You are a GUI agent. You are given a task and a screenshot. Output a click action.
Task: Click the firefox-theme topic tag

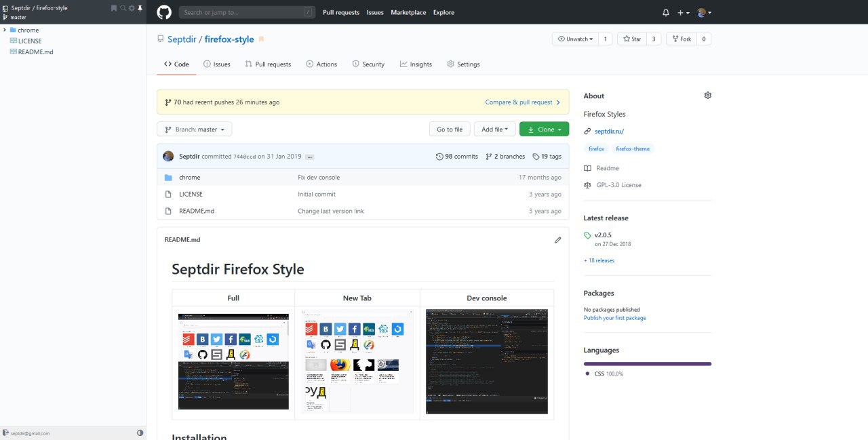633,148
